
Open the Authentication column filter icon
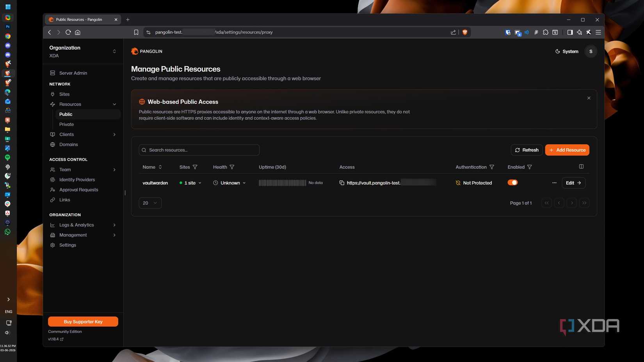[x=492, y=167]
